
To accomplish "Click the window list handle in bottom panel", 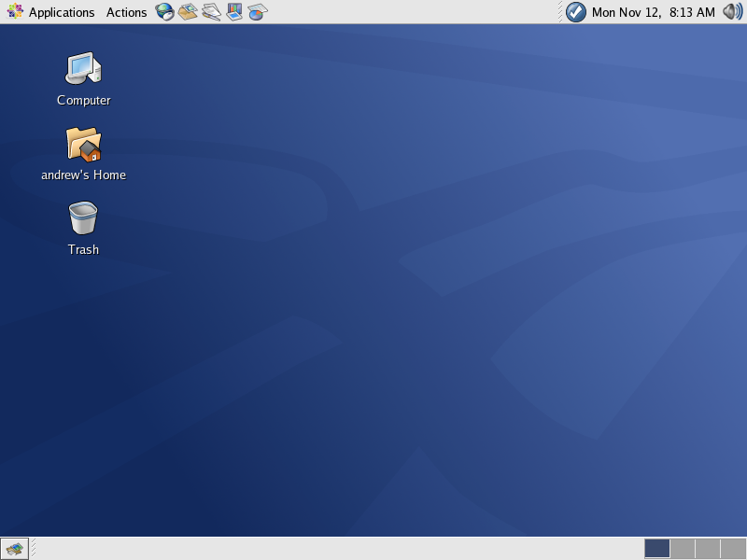I will pos(33,549).
